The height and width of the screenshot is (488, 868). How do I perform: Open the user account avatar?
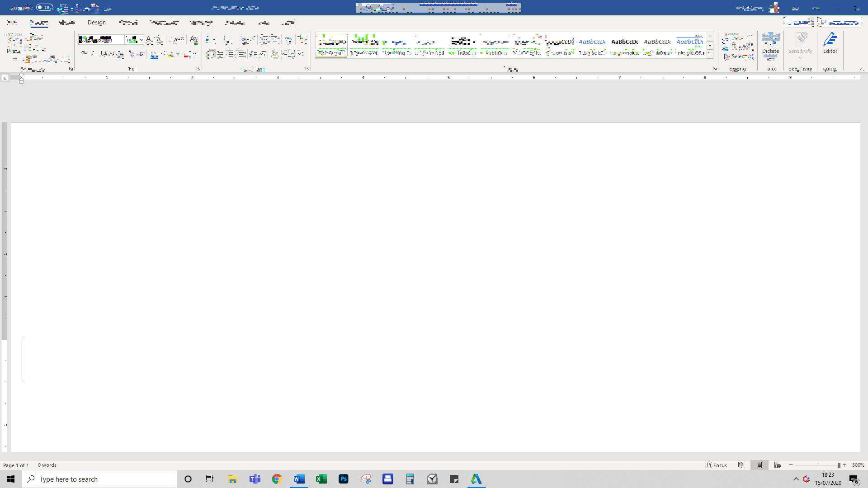click(774, 8)
